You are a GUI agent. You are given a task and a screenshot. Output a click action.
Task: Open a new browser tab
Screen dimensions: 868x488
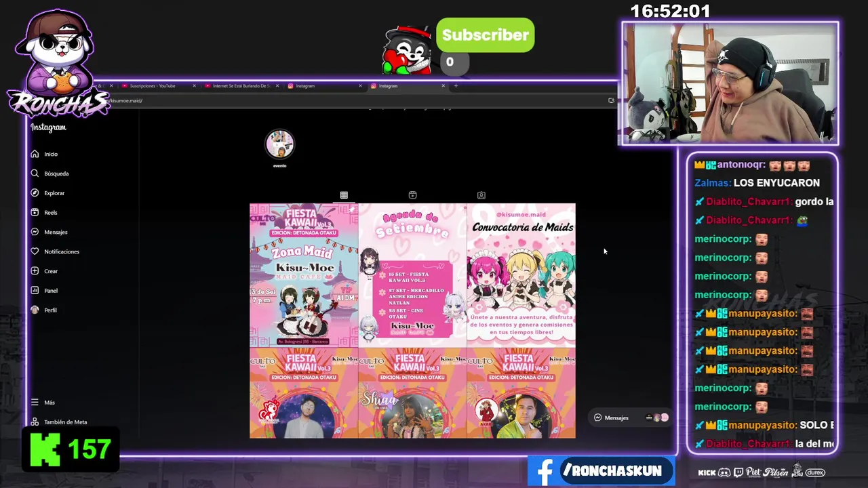point(456,86)
